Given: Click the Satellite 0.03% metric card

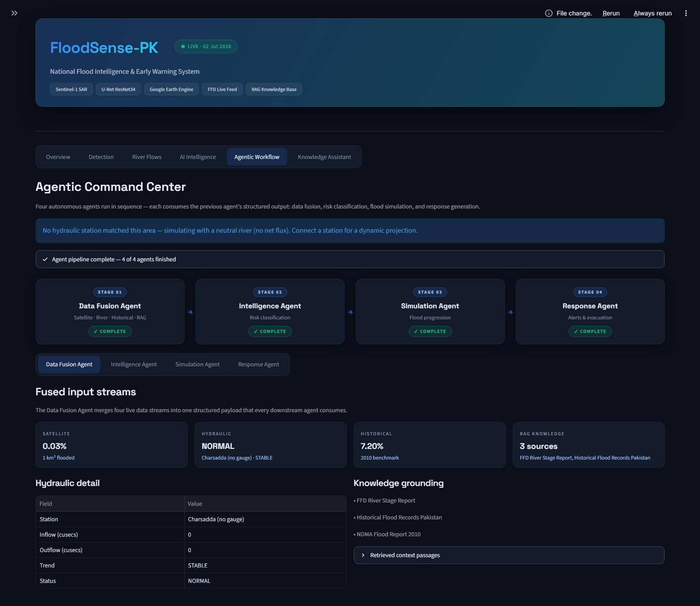Looking at the screenshot, I should click(112, 445).
